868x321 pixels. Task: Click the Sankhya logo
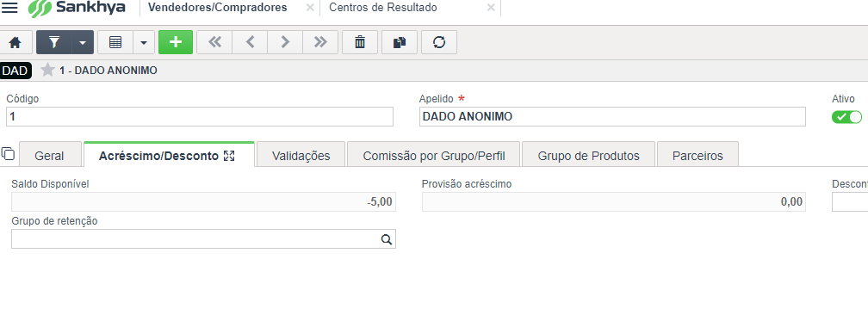77,8
